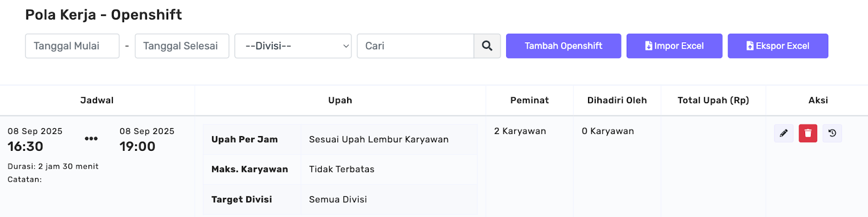Click the Peminat column header
Screen dimensions: 868x217
coord(529,100)
